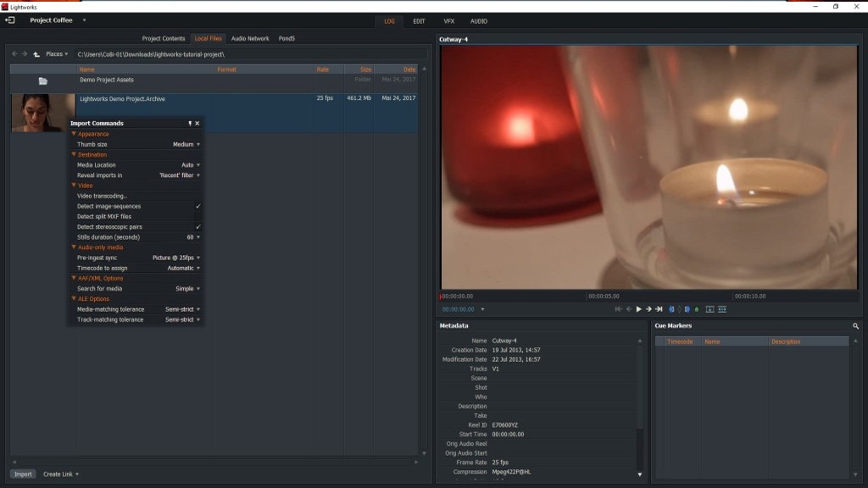Jump to clip start with the first playback icon
Image resolution: width=868 pixels, height=488 pixels.
(619, 309)
